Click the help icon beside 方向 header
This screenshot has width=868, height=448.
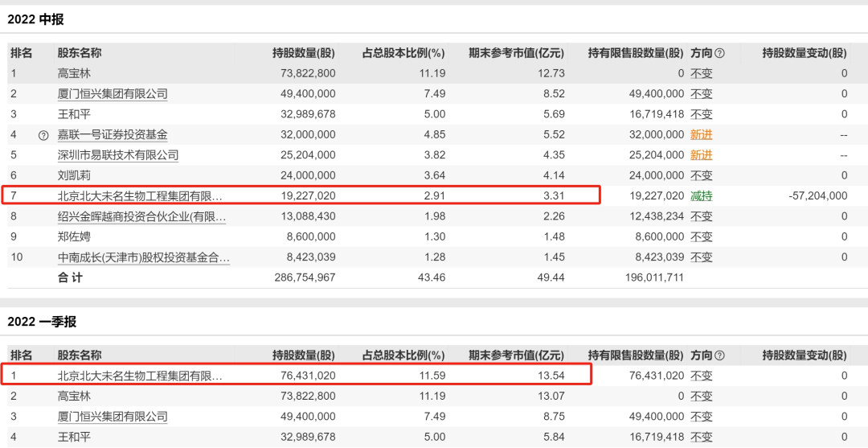pyautogui.click(x=719, y=53)
